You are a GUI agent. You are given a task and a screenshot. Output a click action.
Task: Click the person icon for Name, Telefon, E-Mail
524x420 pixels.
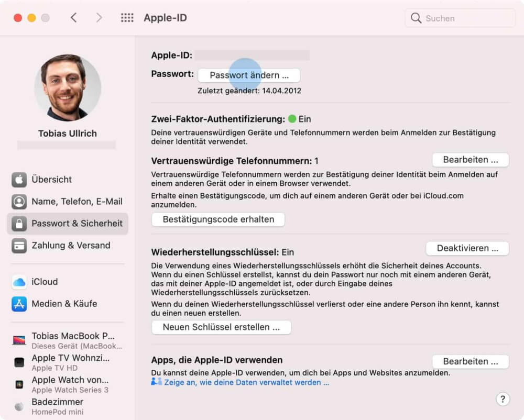(x=19, y=202)
